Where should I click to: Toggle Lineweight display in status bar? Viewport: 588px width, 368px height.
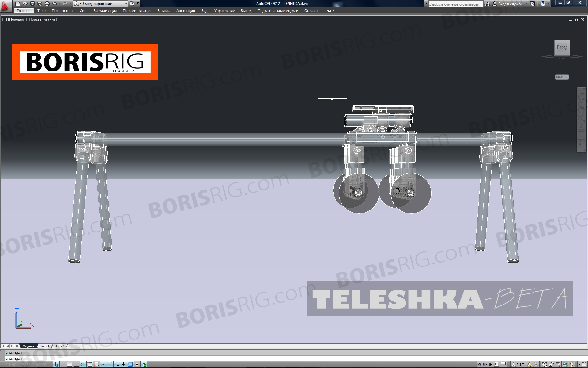pyautogui.click(x=123, y=364)
